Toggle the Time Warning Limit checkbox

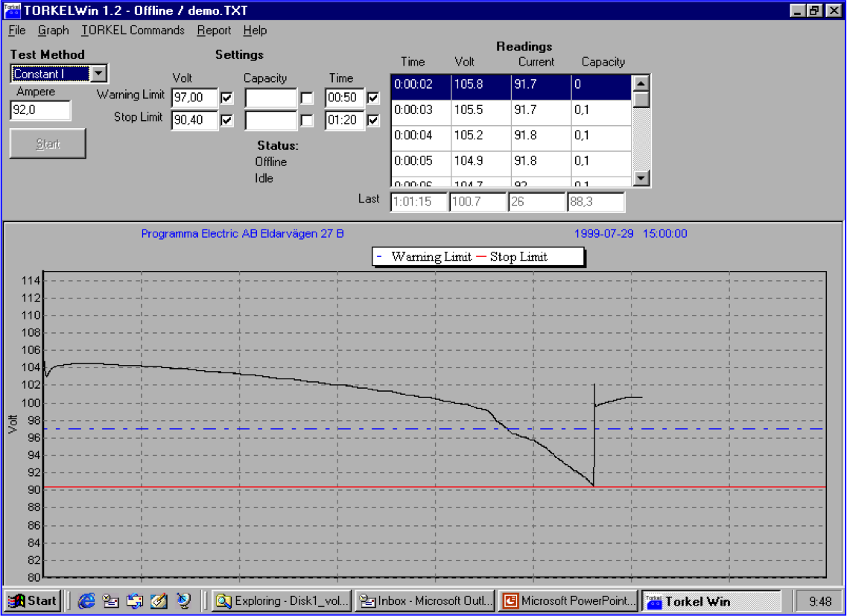tap(373, 98)
